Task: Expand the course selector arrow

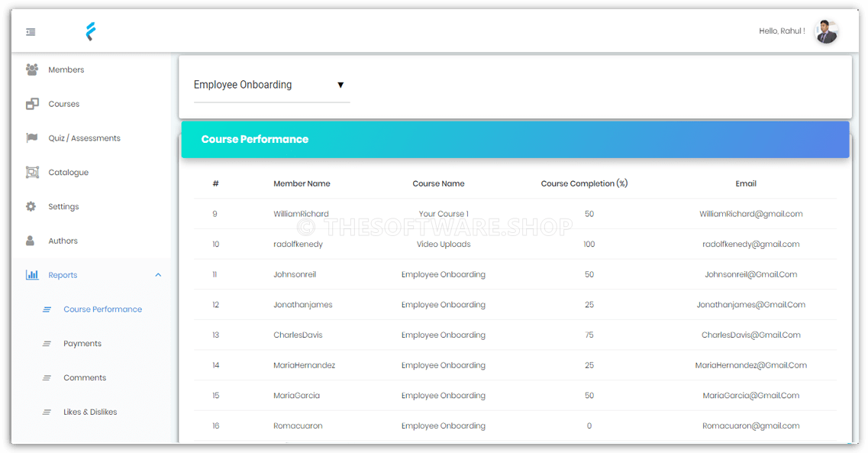Action: click(340, 85)
